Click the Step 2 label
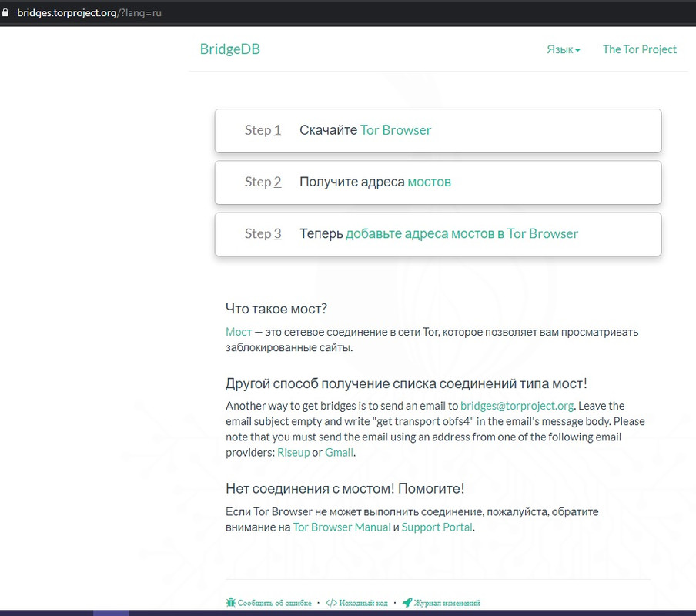The height and width of the screenshot is (616, 696). [263, 182]
